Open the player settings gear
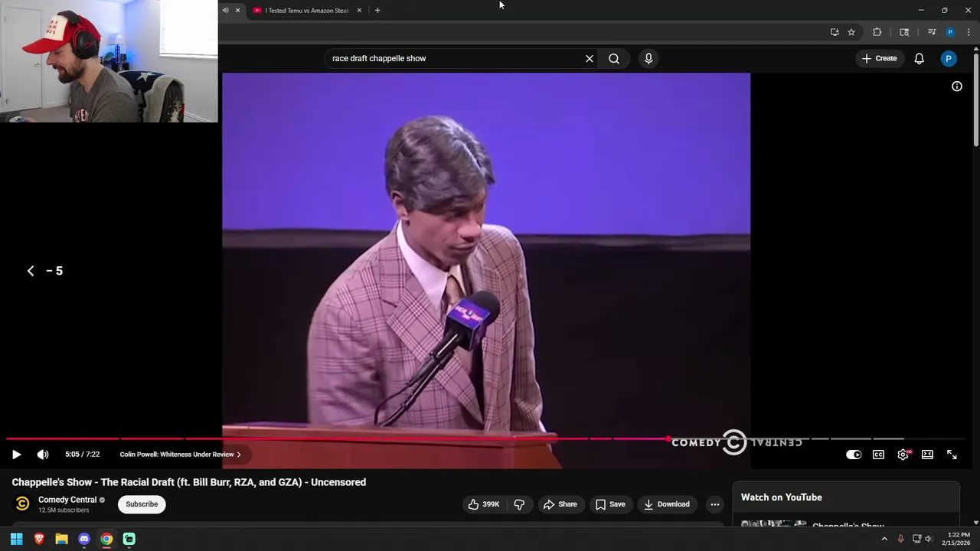 pyautogui.click(x=903, y=455)
